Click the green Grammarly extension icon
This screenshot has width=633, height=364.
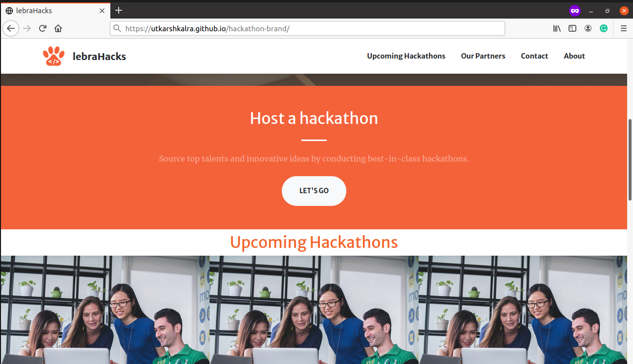pos(604,28)
